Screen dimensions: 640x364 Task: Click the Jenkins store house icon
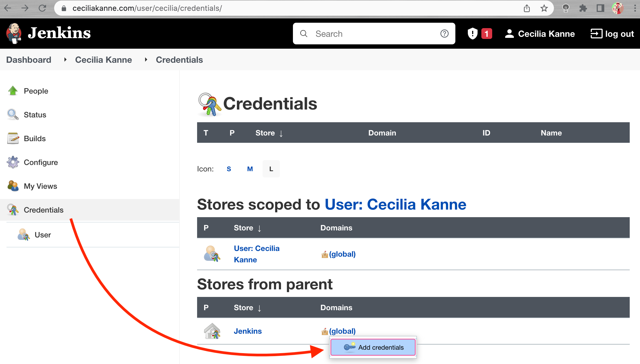[x=212, y=331]
